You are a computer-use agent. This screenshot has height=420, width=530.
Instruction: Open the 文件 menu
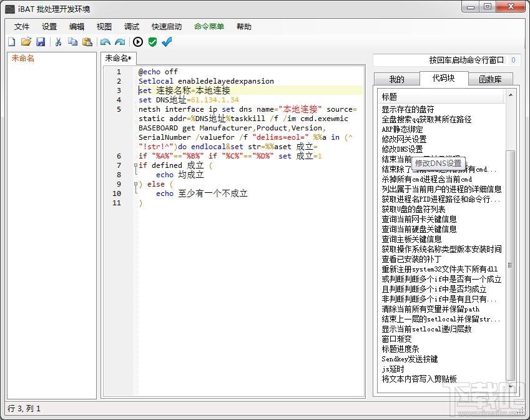coord(22,27)
